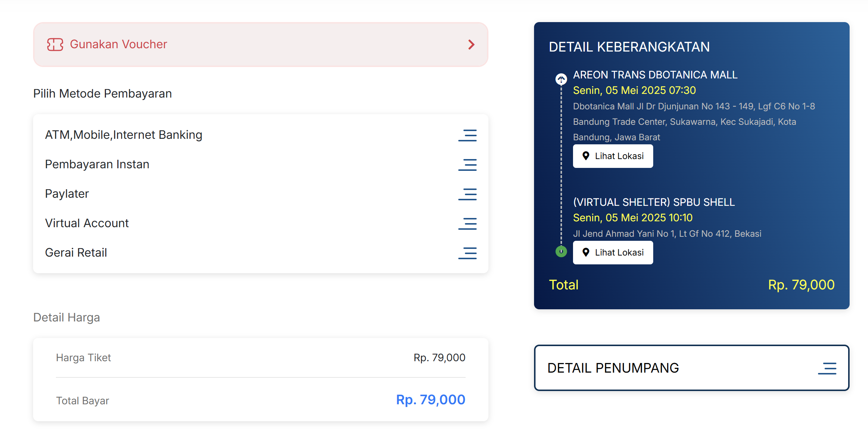
Task: Expand Virtual Account list icon
Action: (x=467, y=223)
